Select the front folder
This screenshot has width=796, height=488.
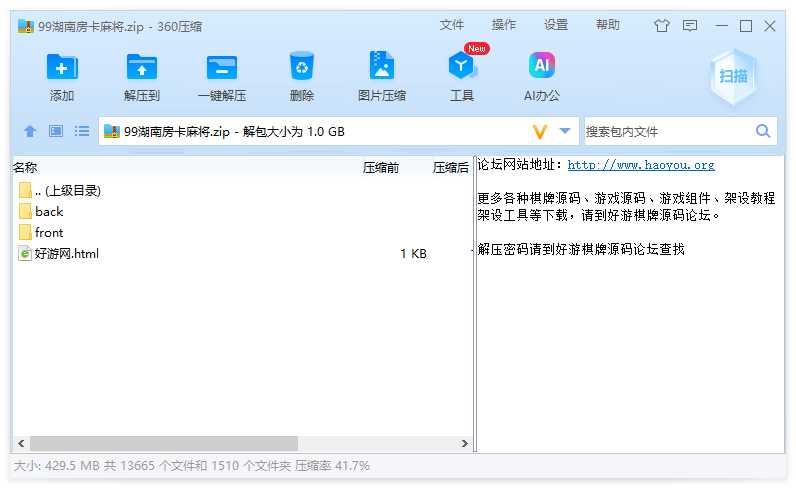pyautogui.click(x=49, y=233)
